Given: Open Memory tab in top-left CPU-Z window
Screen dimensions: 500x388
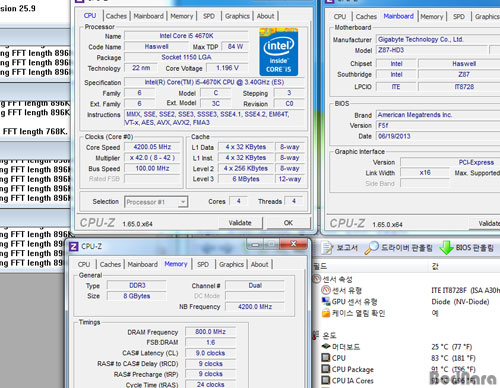Looking at the screenshot, I should 182,16.
